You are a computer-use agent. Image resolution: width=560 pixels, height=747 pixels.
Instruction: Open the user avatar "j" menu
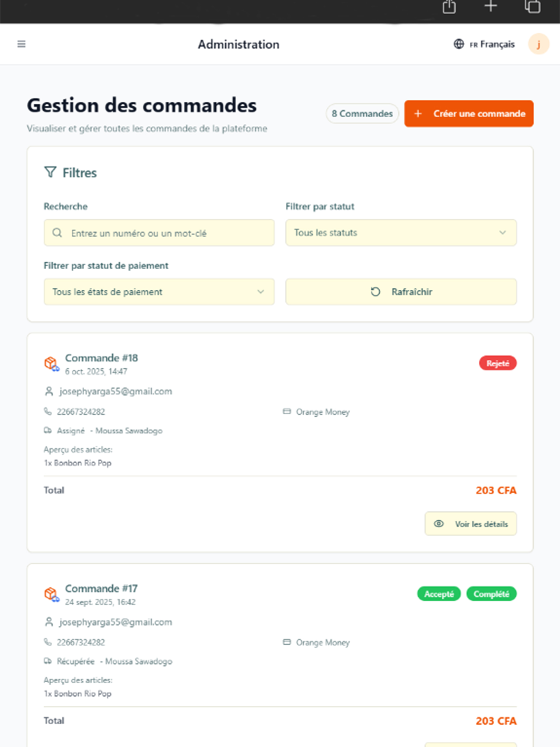pos(538,44)
